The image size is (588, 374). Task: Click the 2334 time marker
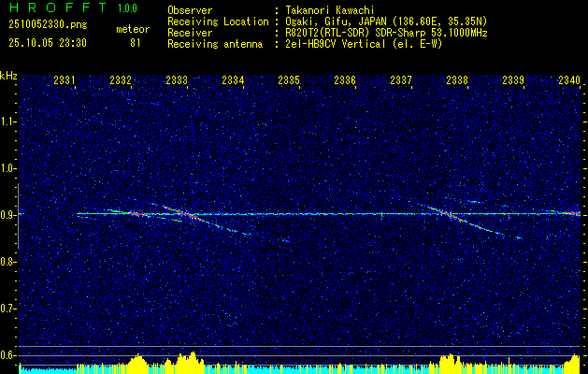pos(233,80)
